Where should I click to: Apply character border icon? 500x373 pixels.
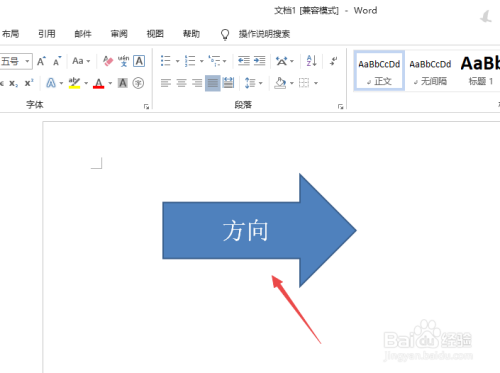[x=139, y=61]
